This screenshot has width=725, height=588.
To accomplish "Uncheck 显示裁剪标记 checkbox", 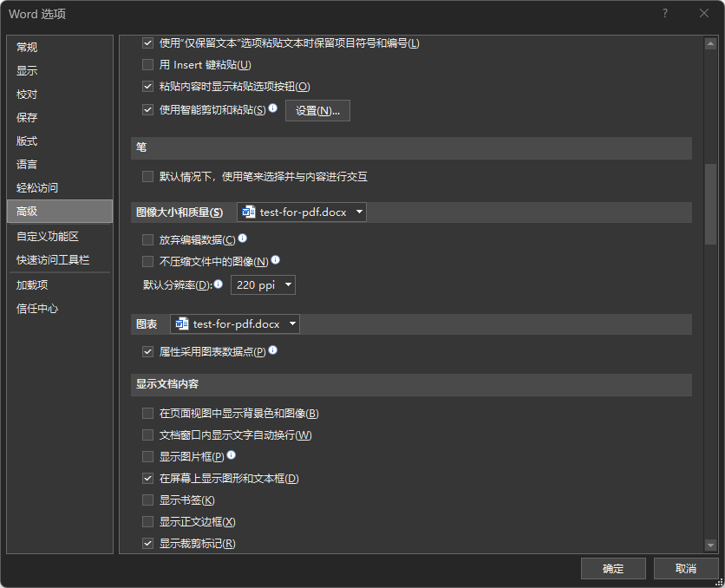I will pyautogui.click(x=147, y=544).
